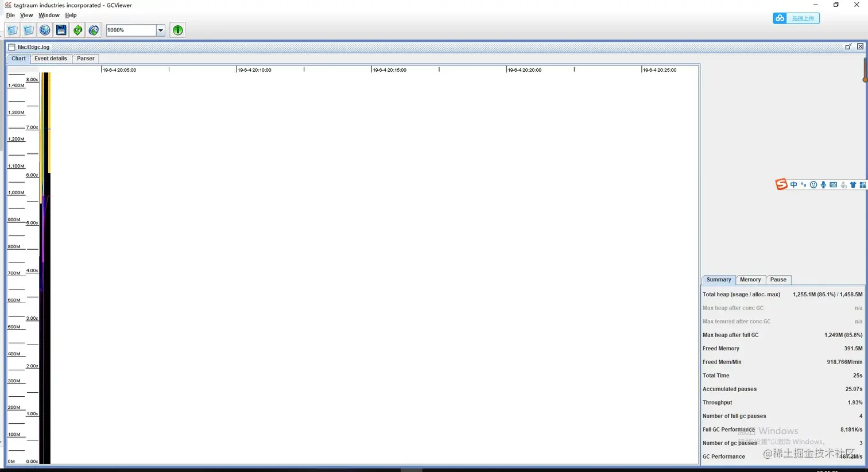Open the skin shirt icon
The width and height of the screenshot is (868, 472).
[853, 185]
